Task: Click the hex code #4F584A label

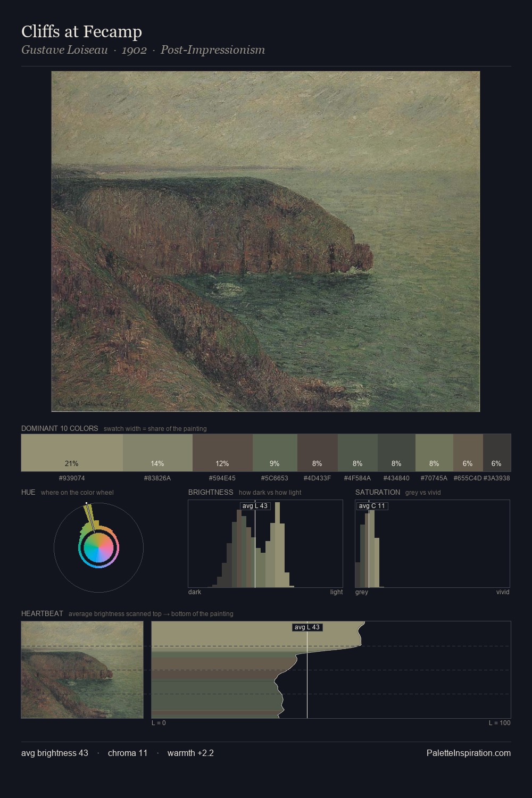Action: click(x=358, y=478)
